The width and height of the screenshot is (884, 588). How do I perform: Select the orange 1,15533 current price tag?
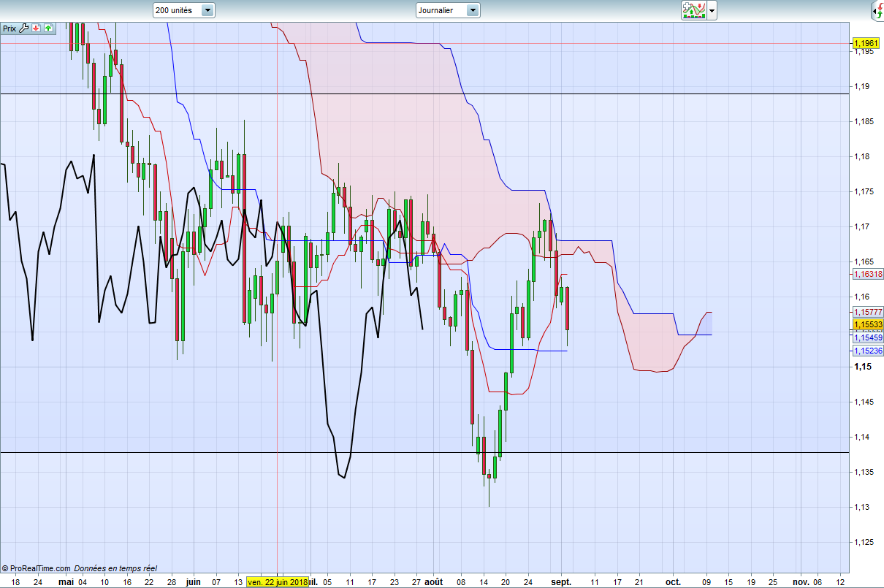pyautogui.click(x=868, y=324)
